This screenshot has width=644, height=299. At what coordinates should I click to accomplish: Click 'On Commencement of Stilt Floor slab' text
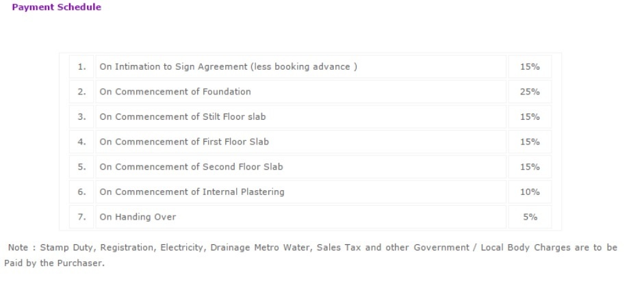coord(183,117)
